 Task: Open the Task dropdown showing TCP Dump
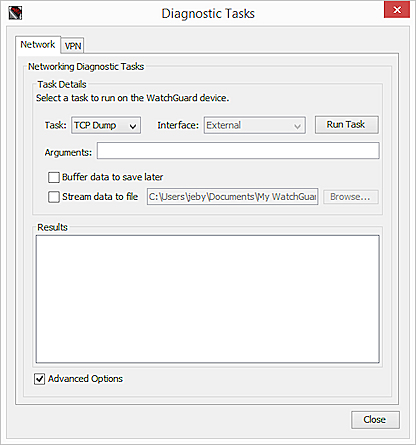(106, 125)
